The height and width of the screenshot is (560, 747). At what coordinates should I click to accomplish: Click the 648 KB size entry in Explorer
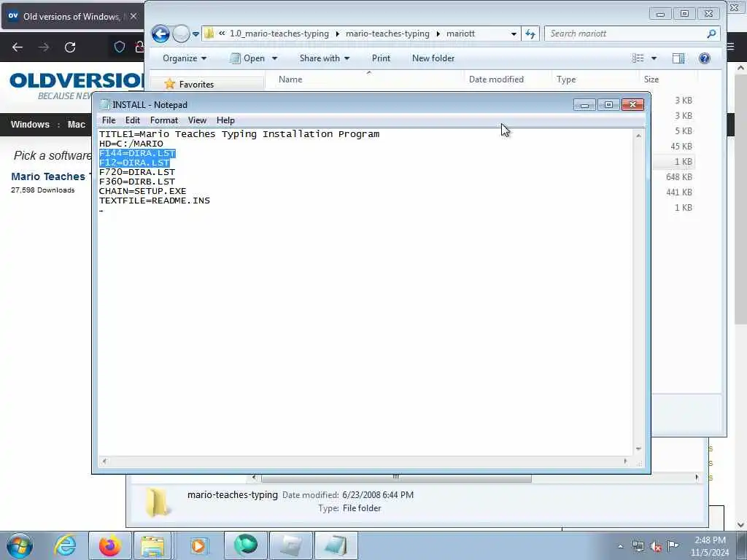679,177
